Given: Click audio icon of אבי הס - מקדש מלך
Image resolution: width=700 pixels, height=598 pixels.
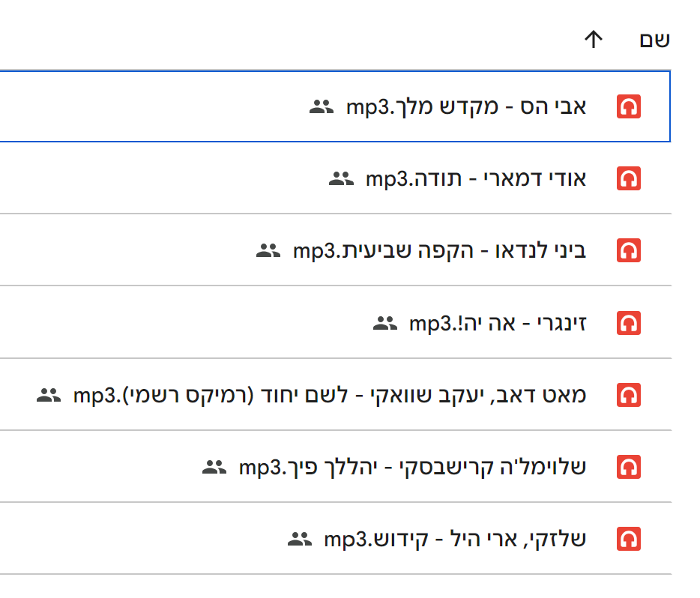Looking at the screenshot, I should pyautogui.click(x=629, y=107).
